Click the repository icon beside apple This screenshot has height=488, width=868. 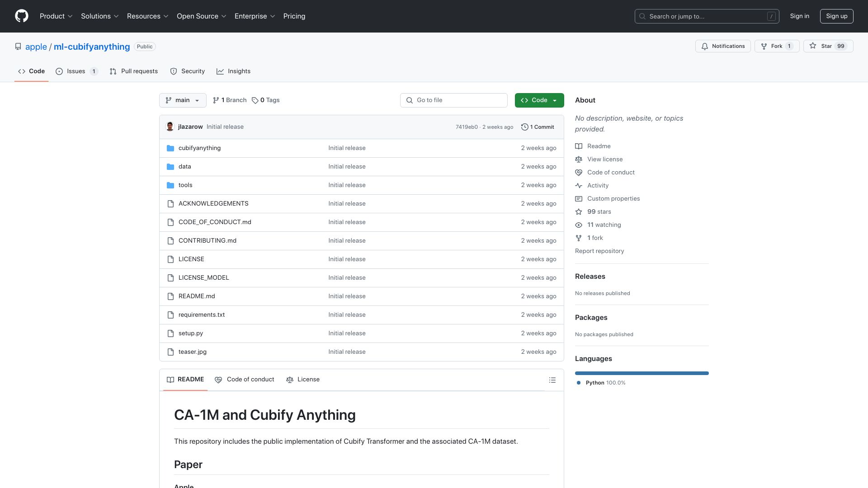18,47
